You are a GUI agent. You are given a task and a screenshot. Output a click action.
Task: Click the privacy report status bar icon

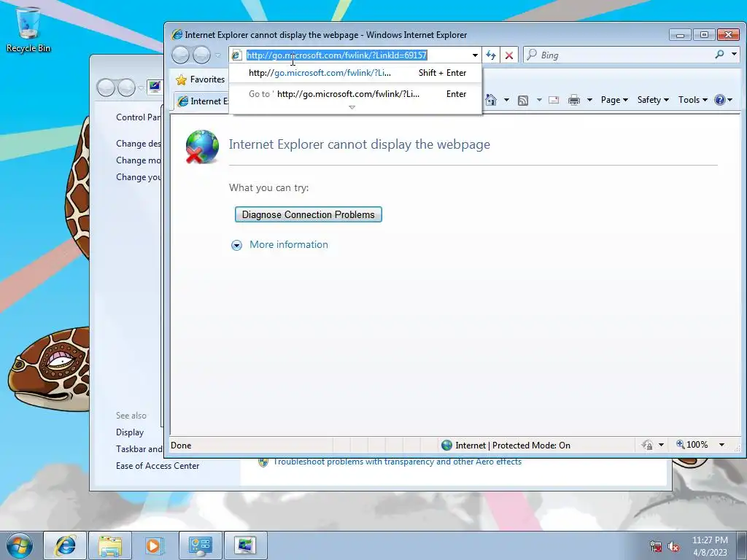[646, 445]
